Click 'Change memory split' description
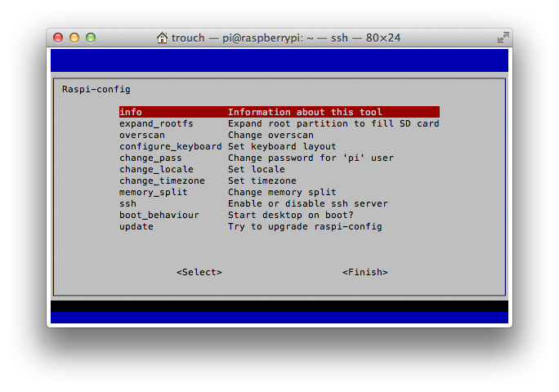Image resolution: width=559 pixels, height=392 pixels. coord(282,192)
